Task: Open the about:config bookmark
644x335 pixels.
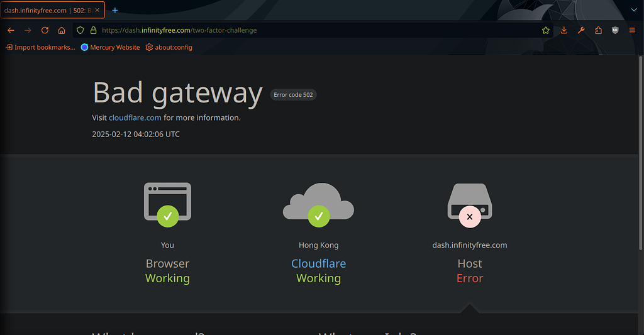Action: click(169, 47)
